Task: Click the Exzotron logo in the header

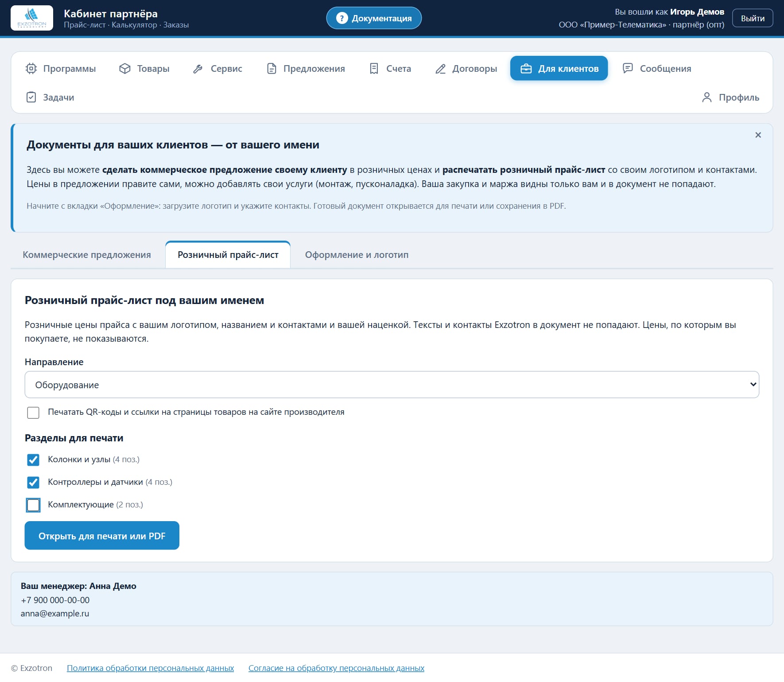Action: pyautogui.click(x=32, y=18)
